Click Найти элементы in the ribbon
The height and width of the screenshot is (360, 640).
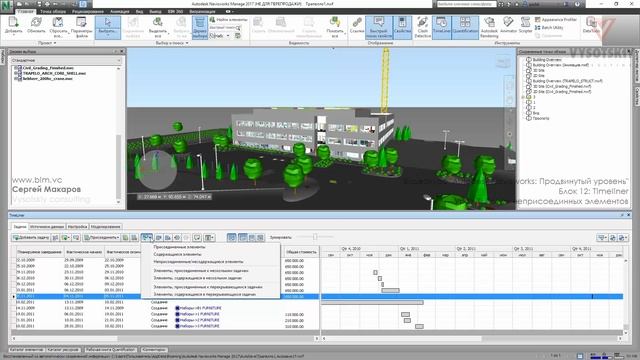pos(228,19)
